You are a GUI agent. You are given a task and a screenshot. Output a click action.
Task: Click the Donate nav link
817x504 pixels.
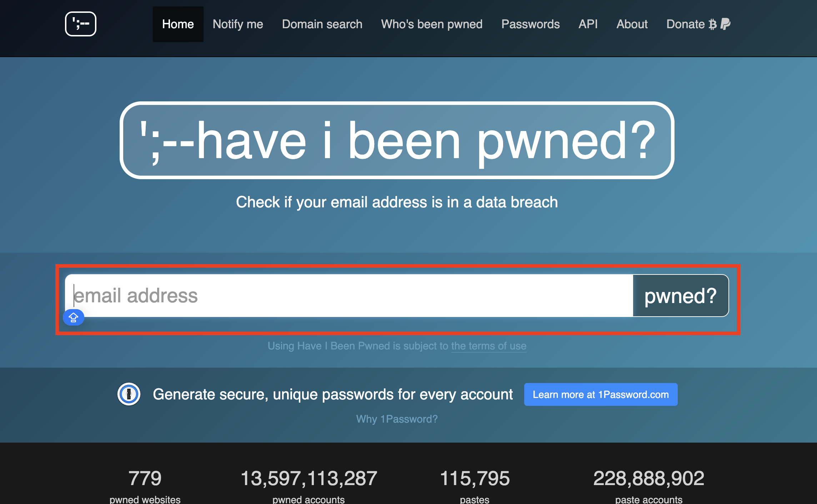point(685,24)
